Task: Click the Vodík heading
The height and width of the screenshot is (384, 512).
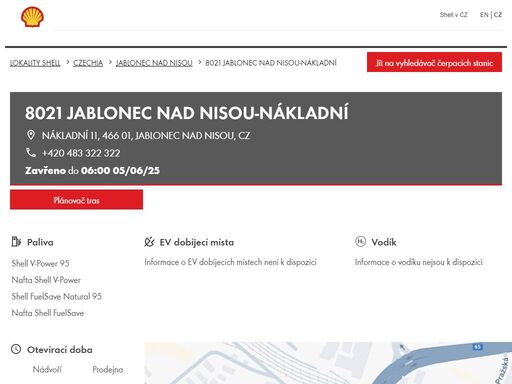Action: [x=384, y=242]
